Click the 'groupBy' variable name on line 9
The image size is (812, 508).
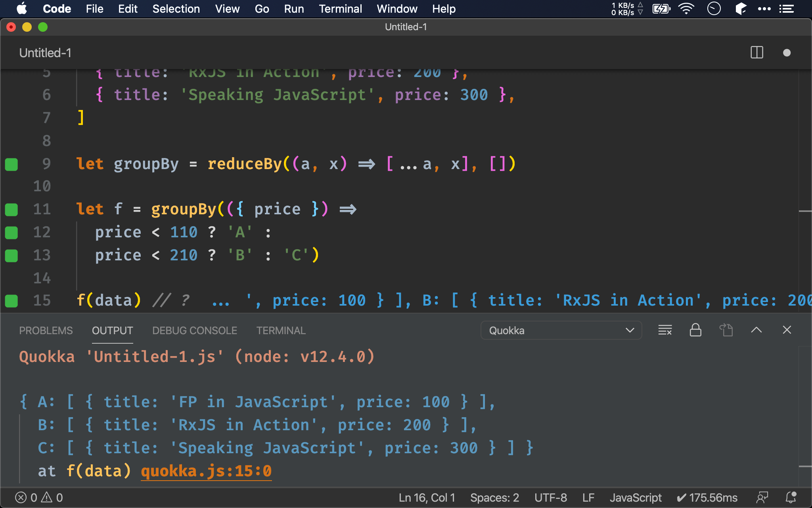(146, 164)
